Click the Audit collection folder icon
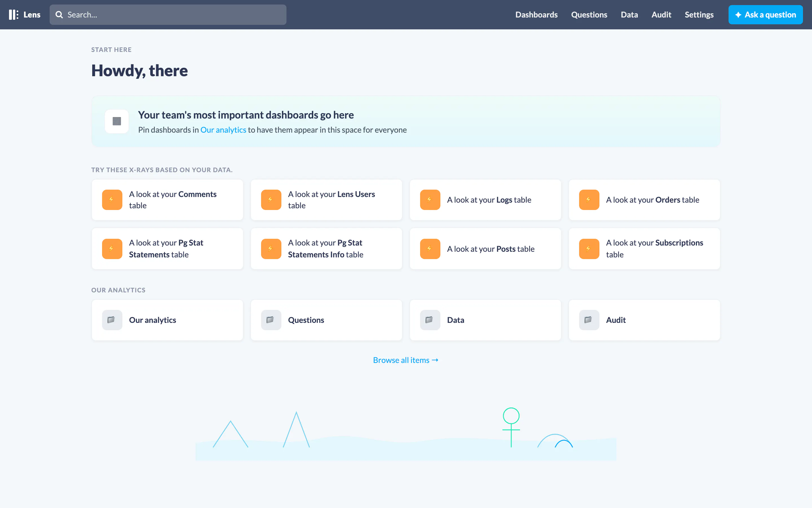 click(589, 320)
